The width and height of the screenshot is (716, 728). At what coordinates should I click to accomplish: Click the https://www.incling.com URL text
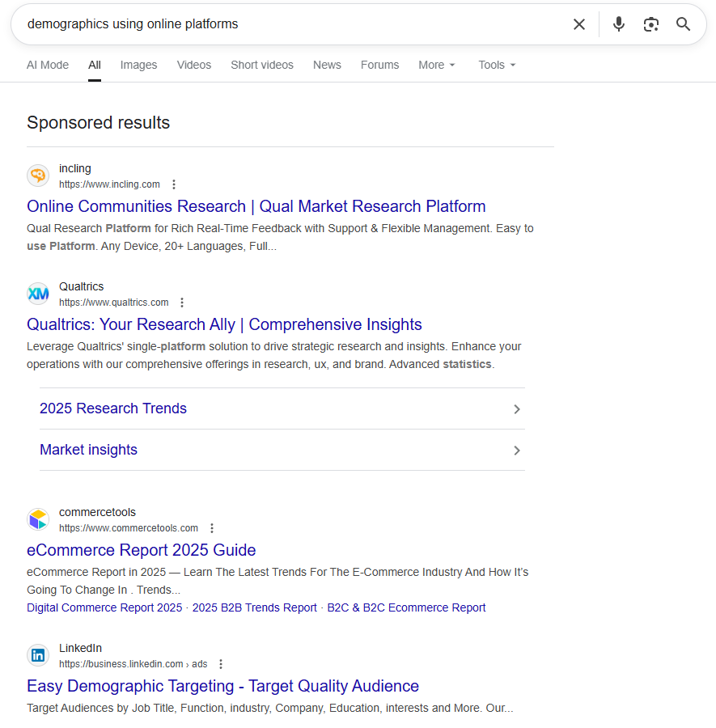(109, 184)
